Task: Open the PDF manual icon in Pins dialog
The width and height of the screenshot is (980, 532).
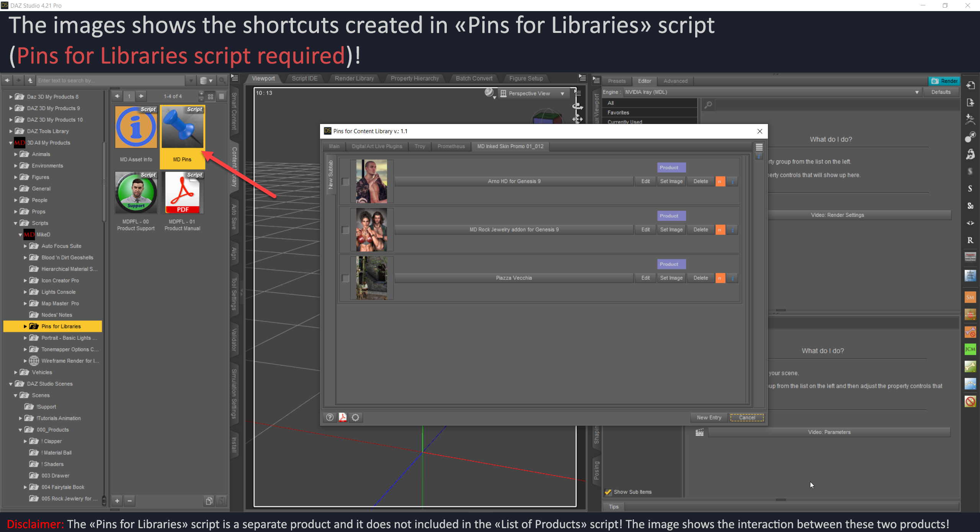Action: pyautogui.click(x=343, y=418)
